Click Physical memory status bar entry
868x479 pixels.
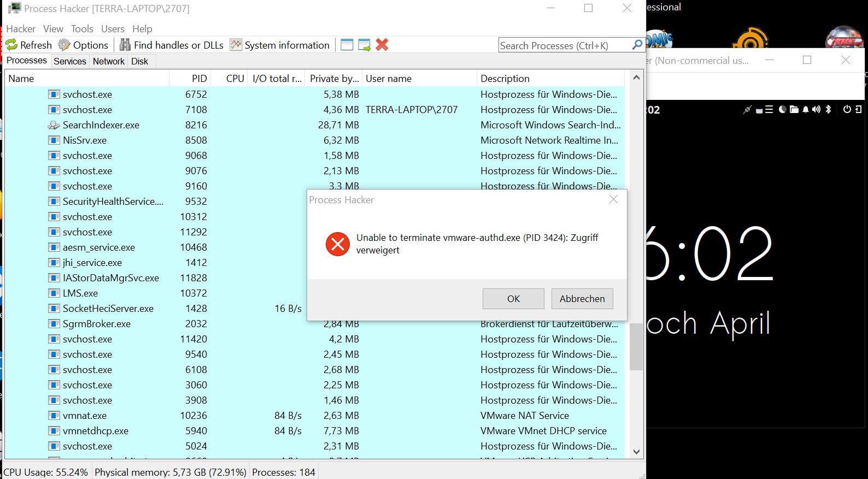pyautogui.click(x=171, y=472)
